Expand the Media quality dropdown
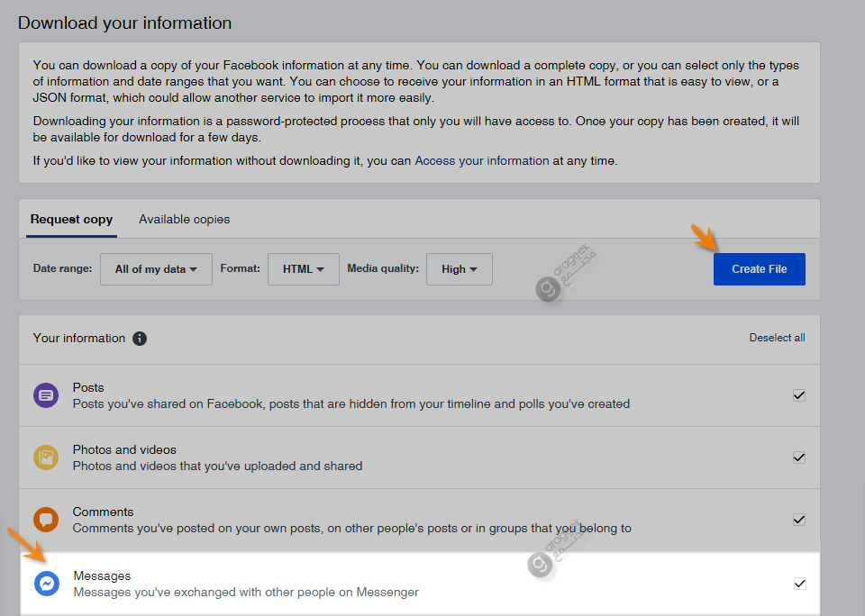Viewport: 865px width, 616px height. (x=460, y=269)
